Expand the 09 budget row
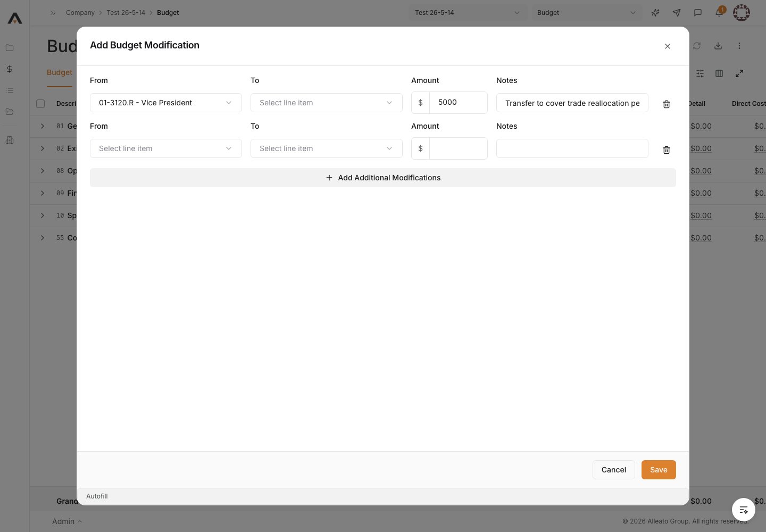766x532 pixels. click(x=43, y=193)
